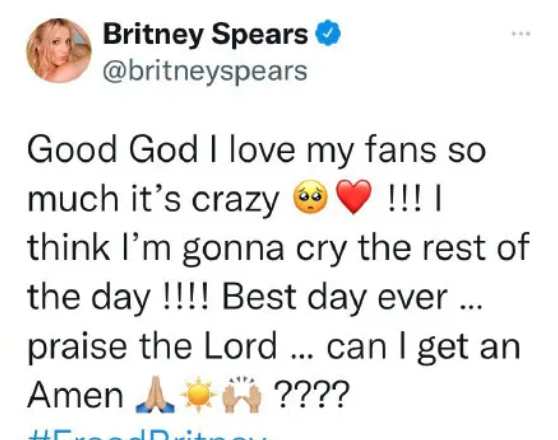Click the sun emoji
Screen dimensions: 558x440
[199, 394]
